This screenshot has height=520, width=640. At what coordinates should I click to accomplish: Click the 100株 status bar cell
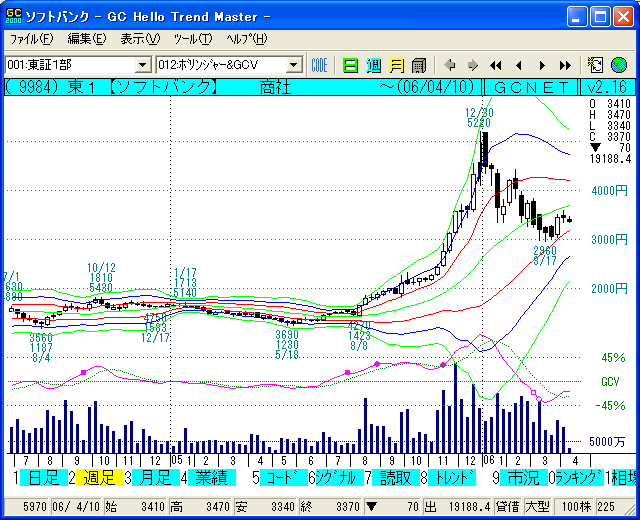(x=576, y=507)
